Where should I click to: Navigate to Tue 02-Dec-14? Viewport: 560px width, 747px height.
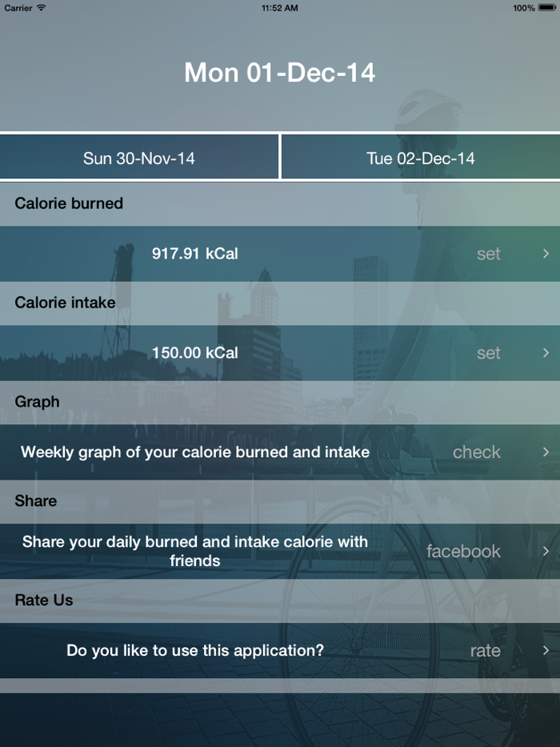(422, 157)
